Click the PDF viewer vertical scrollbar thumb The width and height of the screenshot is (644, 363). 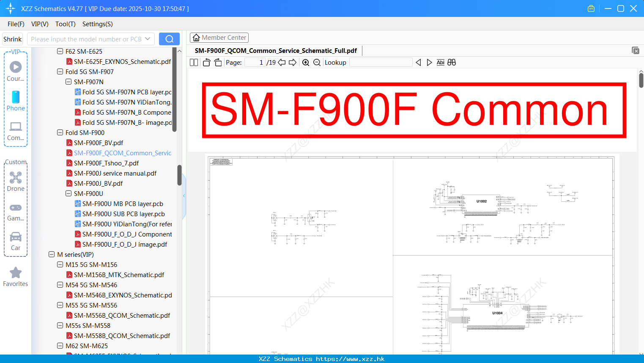(x=641, y=80)
